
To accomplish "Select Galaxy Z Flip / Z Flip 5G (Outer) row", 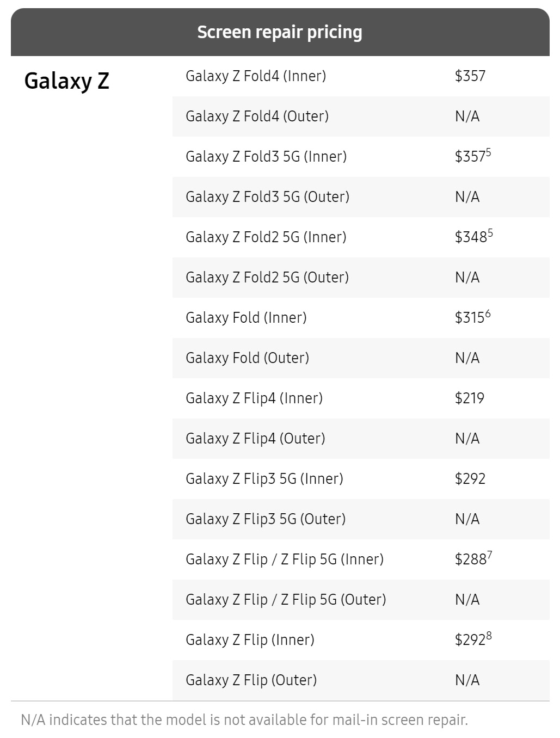I will (286, 600).
